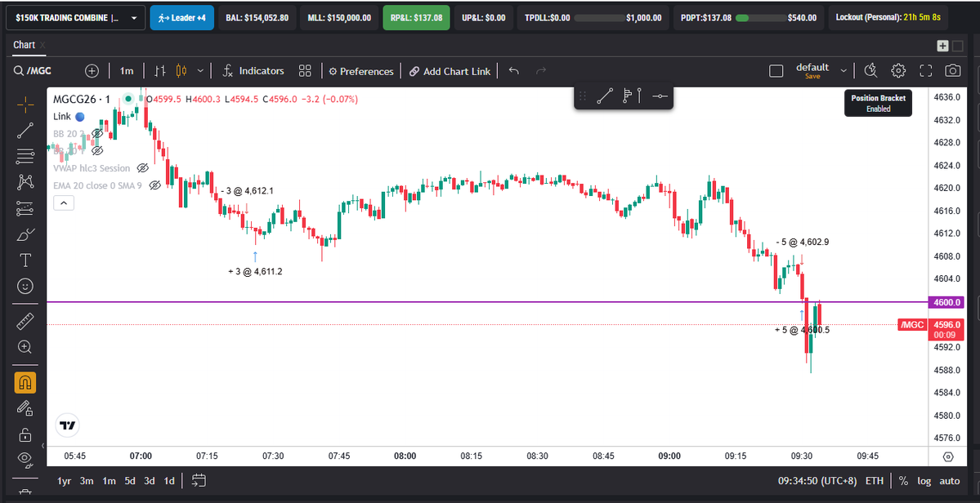Select the crosshair cursor tool
Image resolution: width=980 pixels, height=503 pixels.
pyautogui.click(x=25, y=105)
